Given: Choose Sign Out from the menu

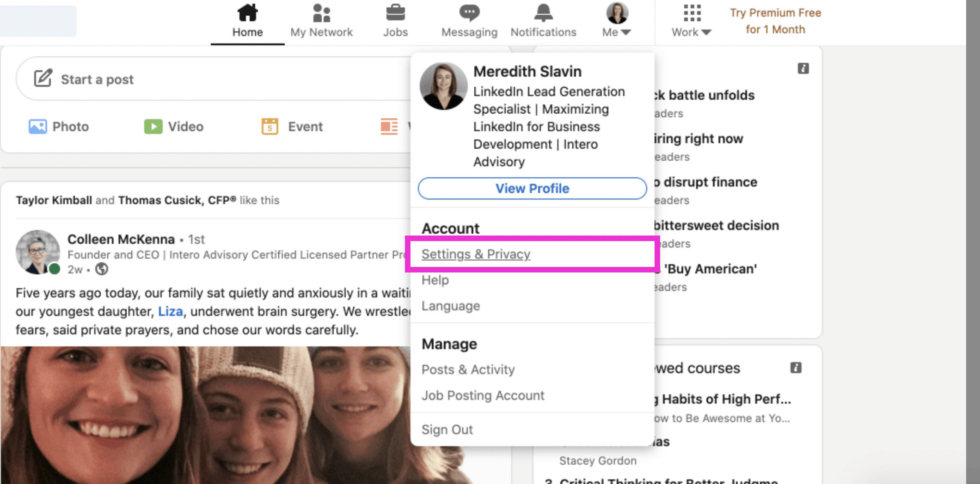Looking at the screenshot, I should coord(447,430).
